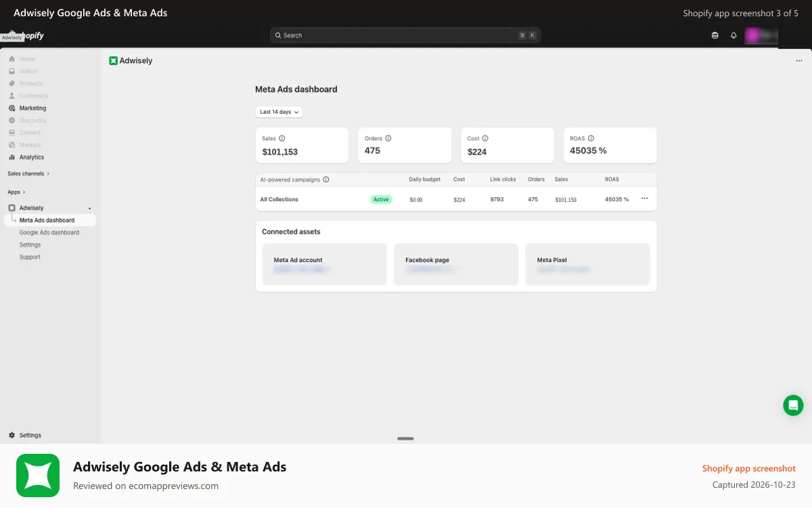Click the sidekick icon in top bar

click(x=715, y=35)
